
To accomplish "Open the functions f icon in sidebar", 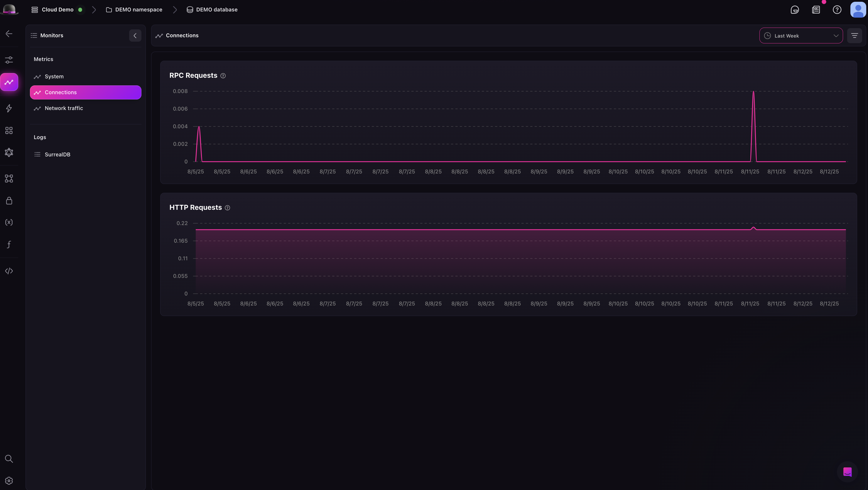I will click(9, 244).
